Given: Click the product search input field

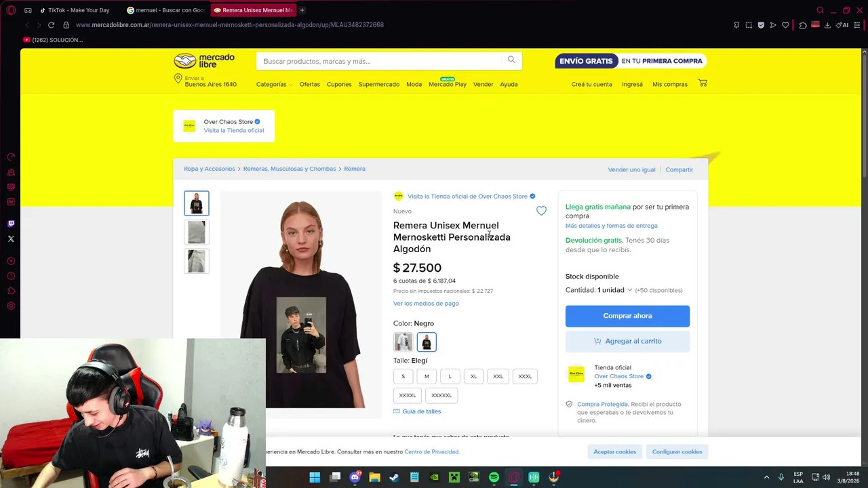Looking at the screenshot, I should click(380, 61).
